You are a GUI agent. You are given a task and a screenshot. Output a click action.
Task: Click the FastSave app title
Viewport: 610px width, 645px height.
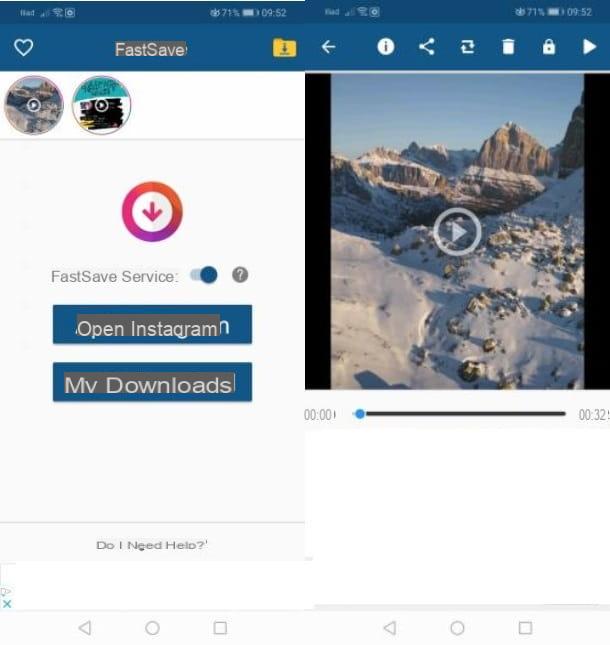[x=151, y=49]
